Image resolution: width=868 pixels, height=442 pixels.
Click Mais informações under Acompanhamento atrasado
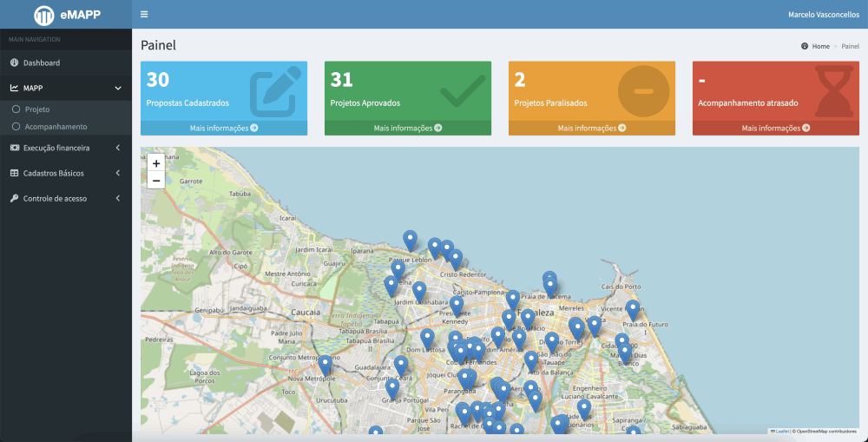point(776,128)
